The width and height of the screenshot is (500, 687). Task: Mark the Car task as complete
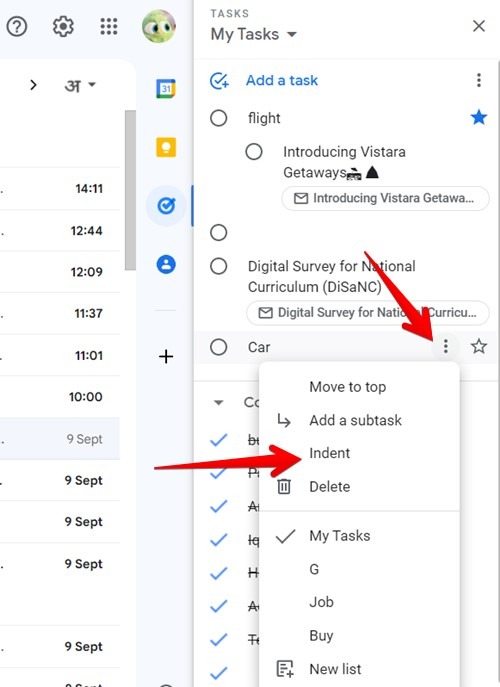218,347
